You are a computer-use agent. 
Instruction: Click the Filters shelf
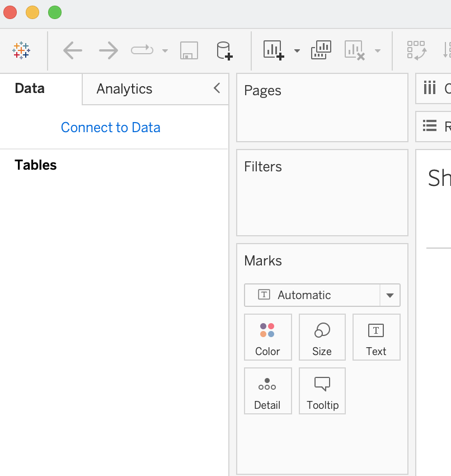(x=322, y=193)
